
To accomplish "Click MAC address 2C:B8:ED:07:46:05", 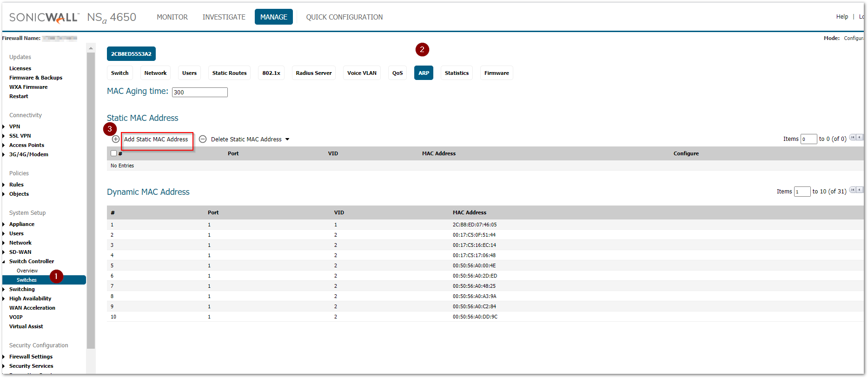I will (475, 225).
